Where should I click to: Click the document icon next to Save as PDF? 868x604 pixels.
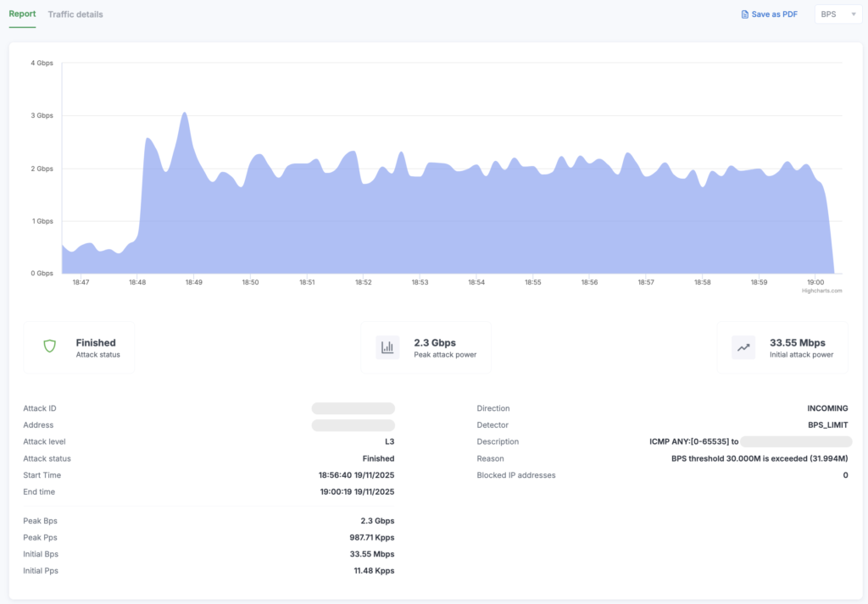(x=745, y=14)
